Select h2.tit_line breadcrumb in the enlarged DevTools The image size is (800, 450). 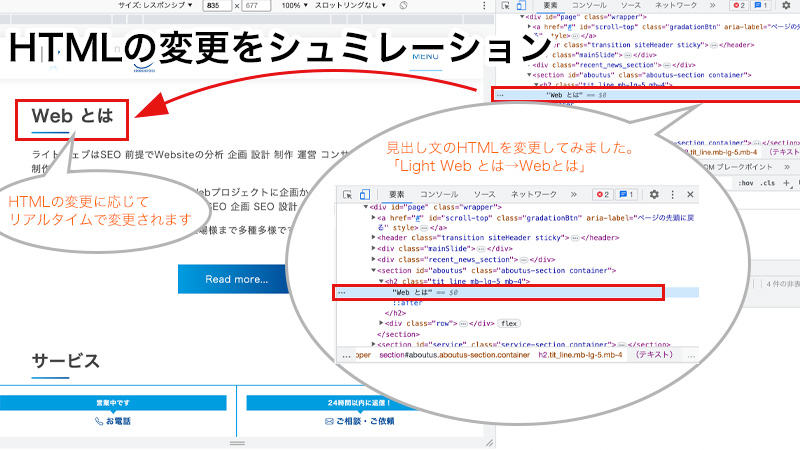[580, 355]
